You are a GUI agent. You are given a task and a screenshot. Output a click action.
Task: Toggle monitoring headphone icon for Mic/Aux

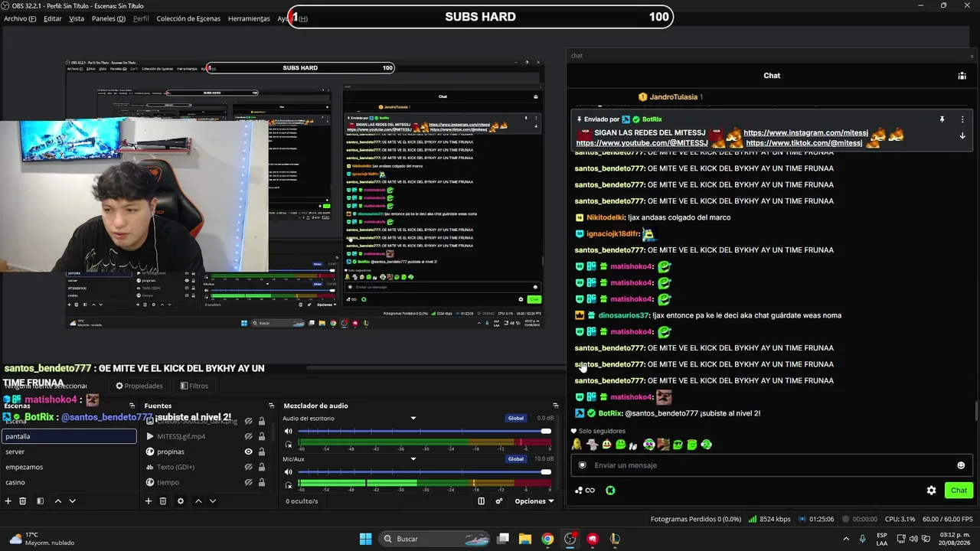point(289,485)
